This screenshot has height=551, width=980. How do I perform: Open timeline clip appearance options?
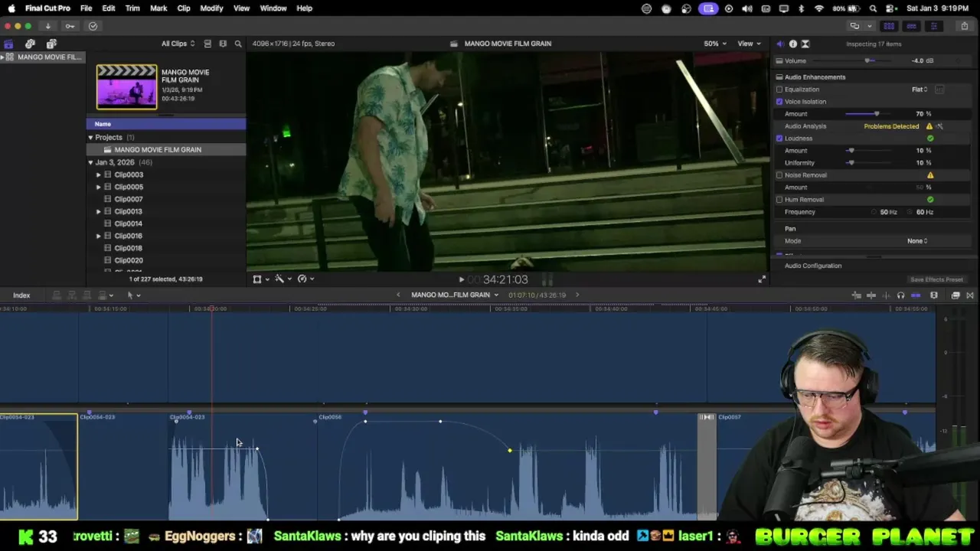[933, 295]
